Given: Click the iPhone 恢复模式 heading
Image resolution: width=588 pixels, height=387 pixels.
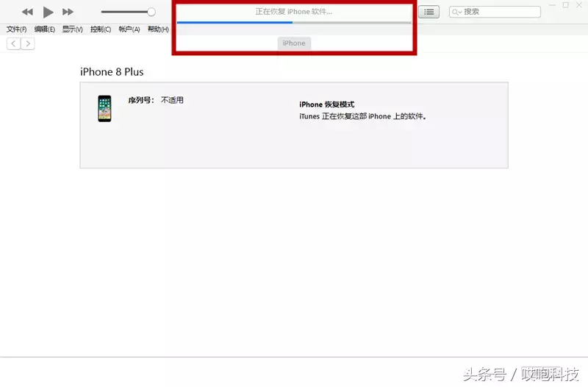Looking at the screenshot, I should click(326, 104).
